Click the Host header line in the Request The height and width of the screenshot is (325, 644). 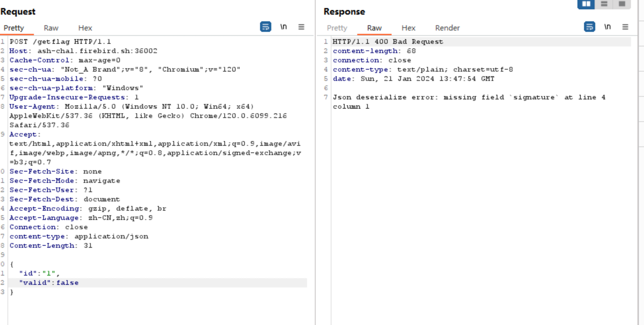click(83, 51)
